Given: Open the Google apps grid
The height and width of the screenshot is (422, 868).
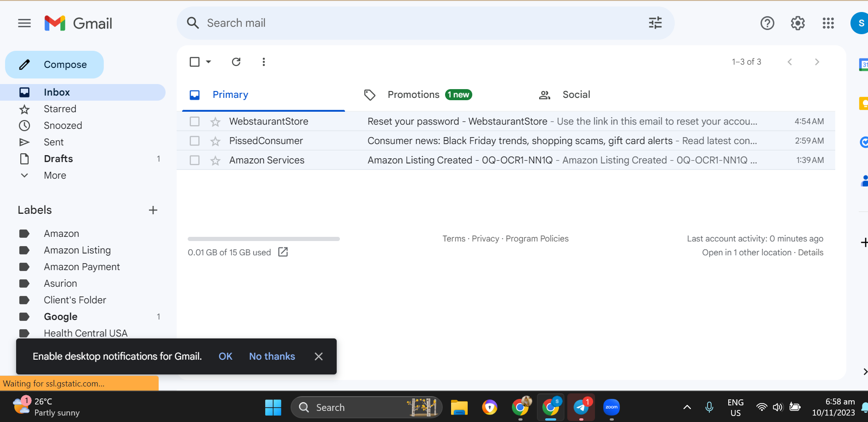Looking at the screenshot, I should [828, 23].
